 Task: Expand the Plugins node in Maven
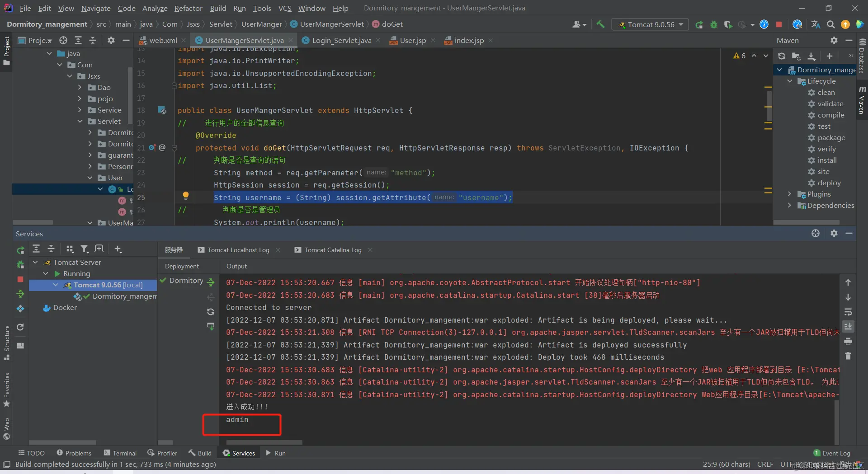coord(789,194)
